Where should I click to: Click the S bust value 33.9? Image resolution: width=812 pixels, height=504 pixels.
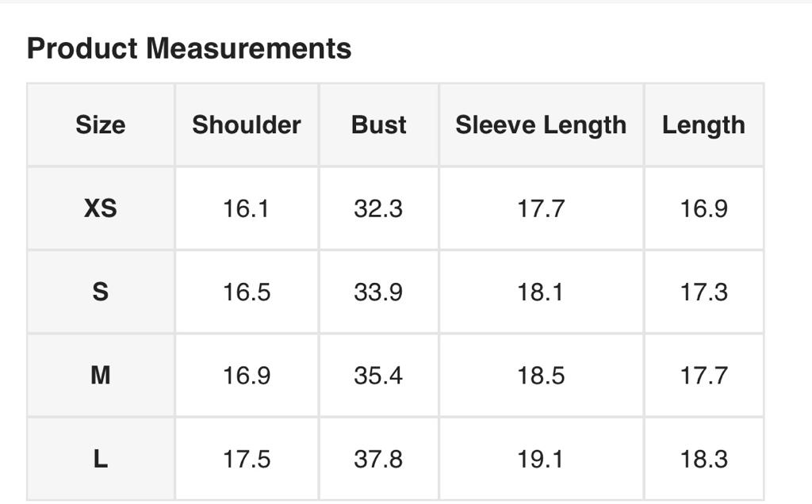378,292
